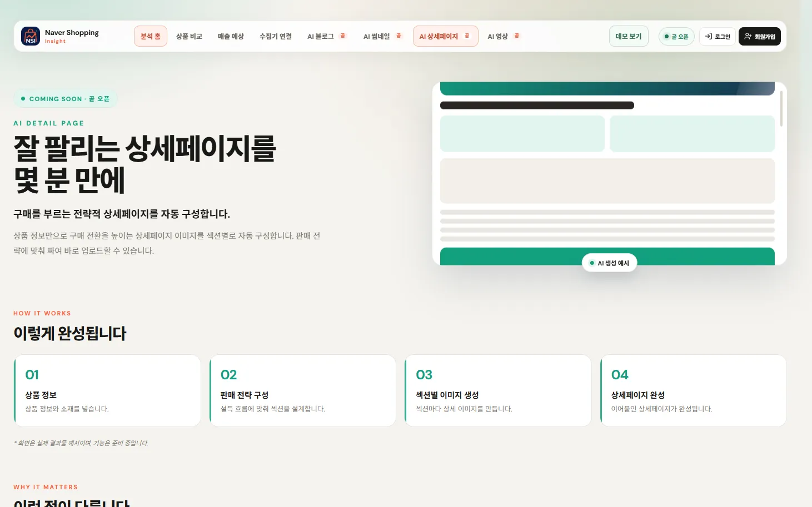Click the 곧 badge beside AI 썸네일
This screenshot has width=812, height=507.
pyautogui.click(x=398, y=36)
